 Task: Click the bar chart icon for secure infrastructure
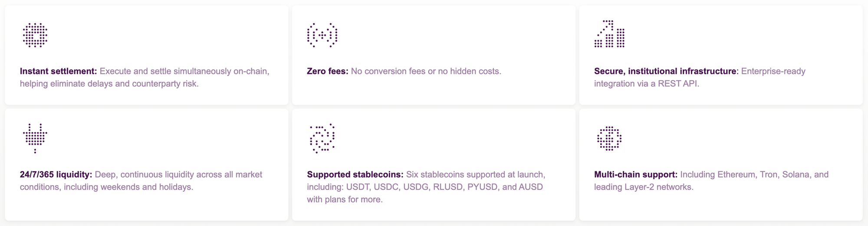609,34
